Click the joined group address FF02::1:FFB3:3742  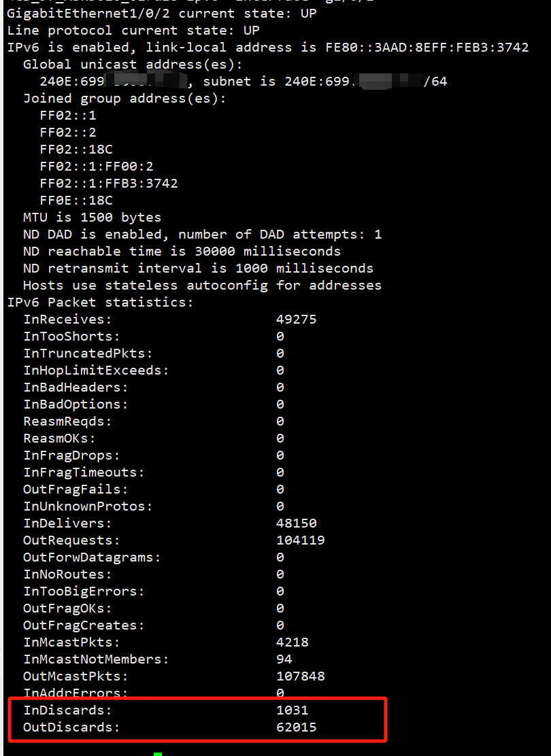pos(109,184)
